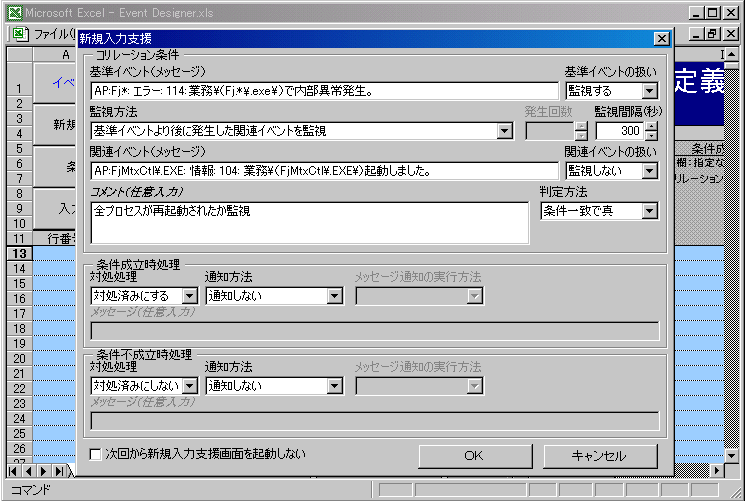This screenshot has height=501, width=745.
Task: Click the vertical scrollbar down arrow in Excel
Action: click(x=732, y=456)
